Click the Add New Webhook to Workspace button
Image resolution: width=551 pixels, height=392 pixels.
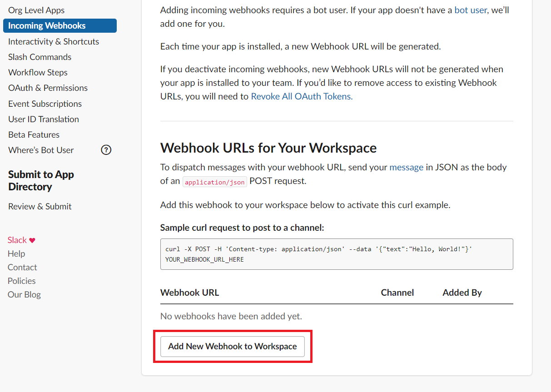coord(233,346)
